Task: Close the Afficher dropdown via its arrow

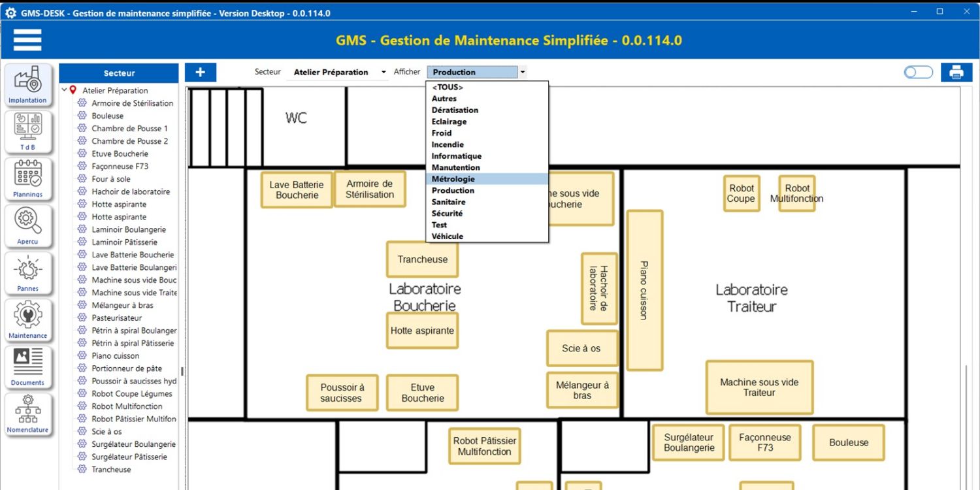Action: [x=523, y=73]
